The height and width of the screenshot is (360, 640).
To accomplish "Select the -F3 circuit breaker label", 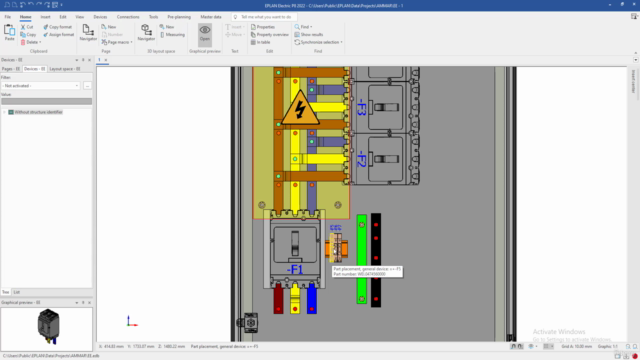I will (x=362, y=108).
